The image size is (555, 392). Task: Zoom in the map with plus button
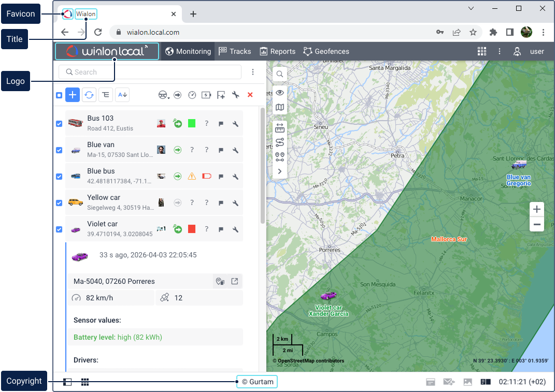coord(537,209)
